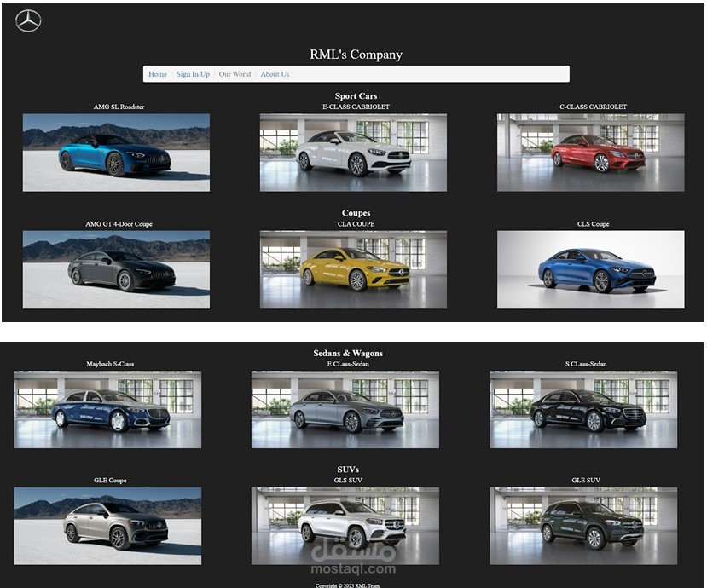Click the Mercedes-Benz star logo

(28, 21)
